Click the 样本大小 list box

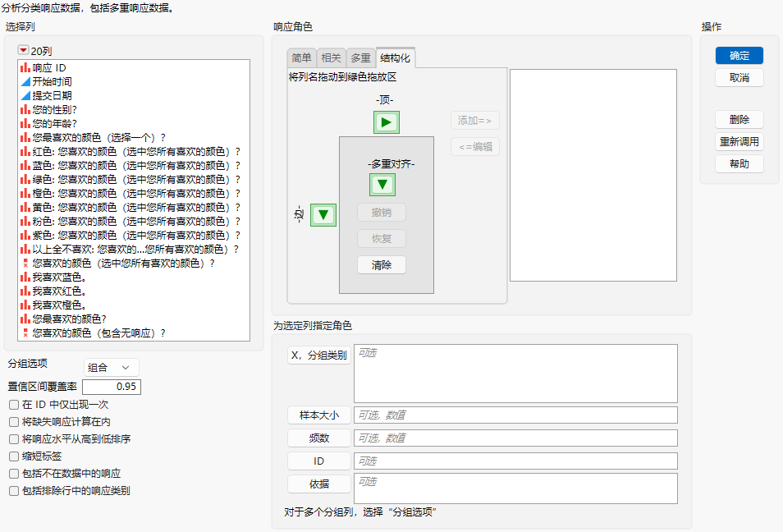coord(515,415)
